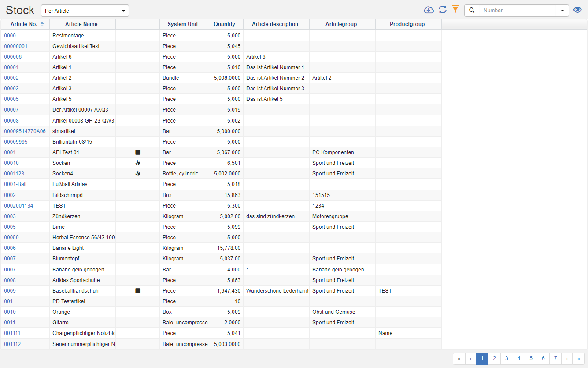The height and width of the screenshot is (368, 588).
Task: Click the hazard icon in the Socken4 row
Action: tap(138, 173)
